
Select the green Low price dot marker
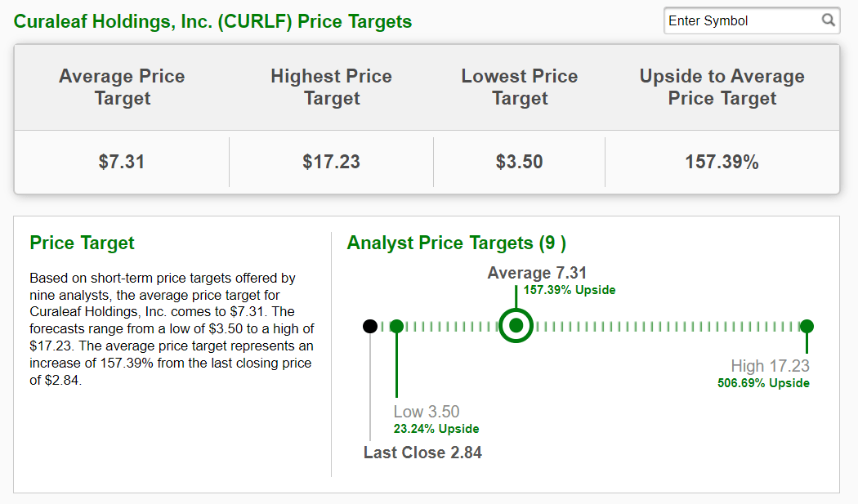click(396, 325)
